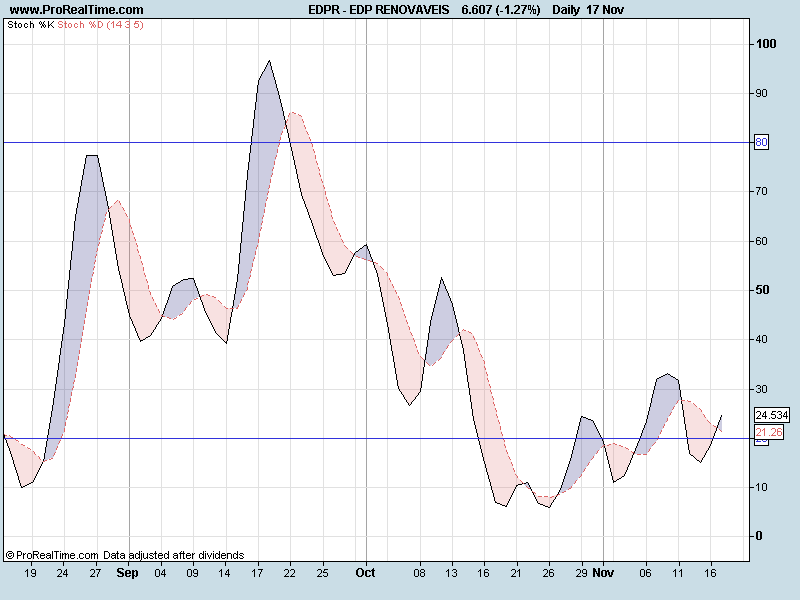
Task: Click the 70 y-axis label
Action: click(x=761, y=191)
